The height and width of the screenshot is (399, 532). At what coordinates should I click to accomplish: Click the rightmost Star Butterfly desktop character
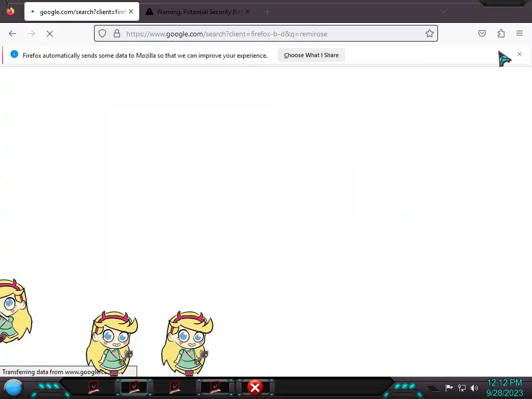[187, 343]
